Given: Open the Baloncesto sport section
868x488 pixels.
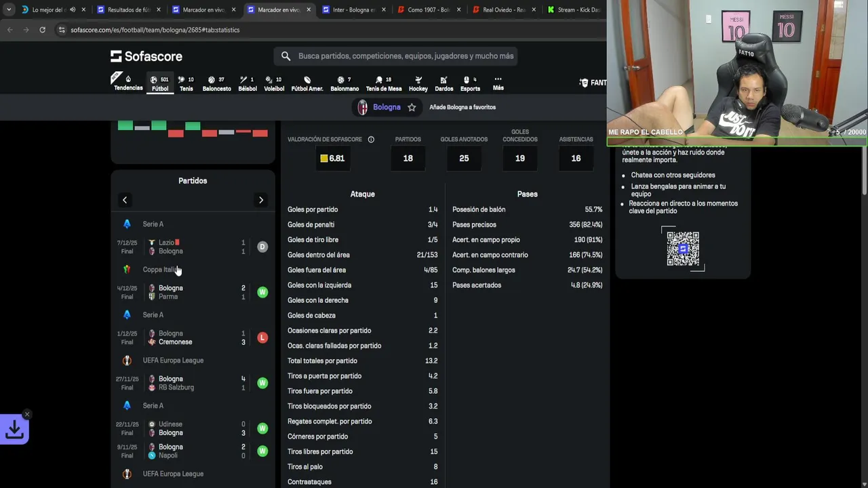Looking at the screenshot, I should click(x=216, y=83).
